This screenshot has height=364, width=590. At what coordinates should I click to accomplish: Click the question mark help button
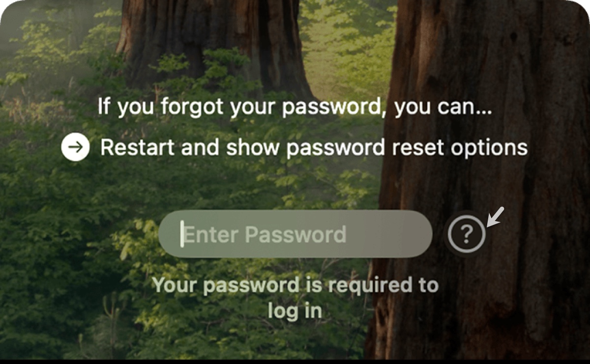coord(467,234)
